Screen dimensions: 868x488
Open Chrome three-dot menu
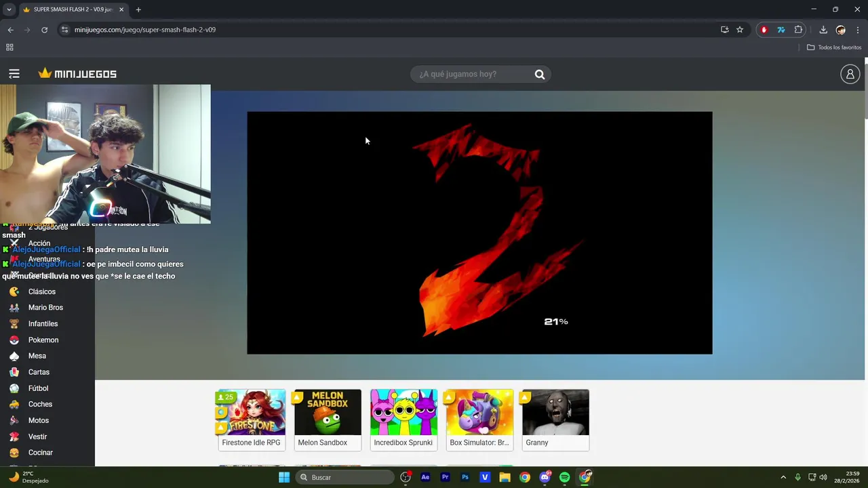point(858,30)
